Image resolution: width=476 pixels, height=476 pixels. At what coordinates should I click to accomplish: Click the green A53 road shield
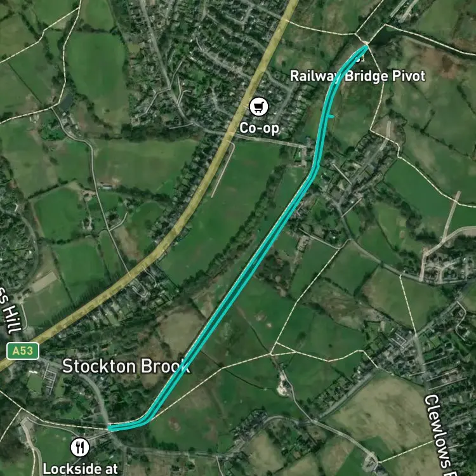pos(23,351)
